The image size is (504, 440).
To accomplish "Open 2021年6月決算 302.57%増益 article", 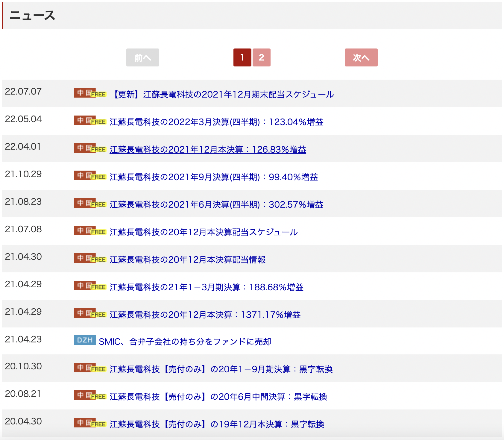I will 217,205.
